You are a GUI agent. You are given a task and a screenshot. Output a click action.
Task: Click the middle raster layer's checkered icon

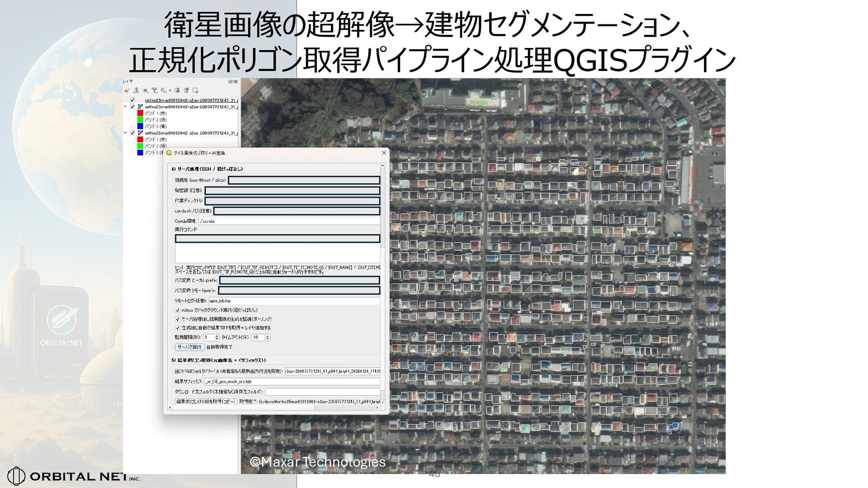click(x=140, y=107)
